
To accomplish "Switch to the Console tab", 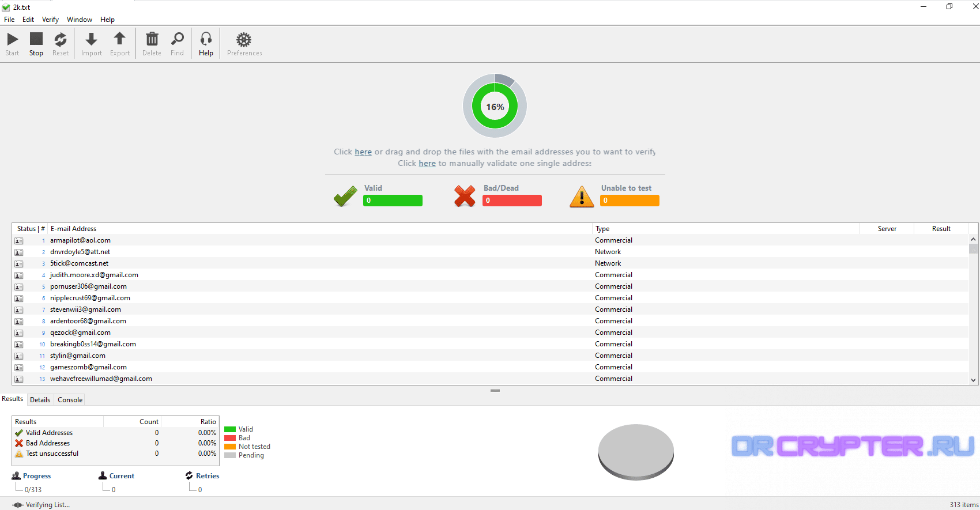I will 70,400.
